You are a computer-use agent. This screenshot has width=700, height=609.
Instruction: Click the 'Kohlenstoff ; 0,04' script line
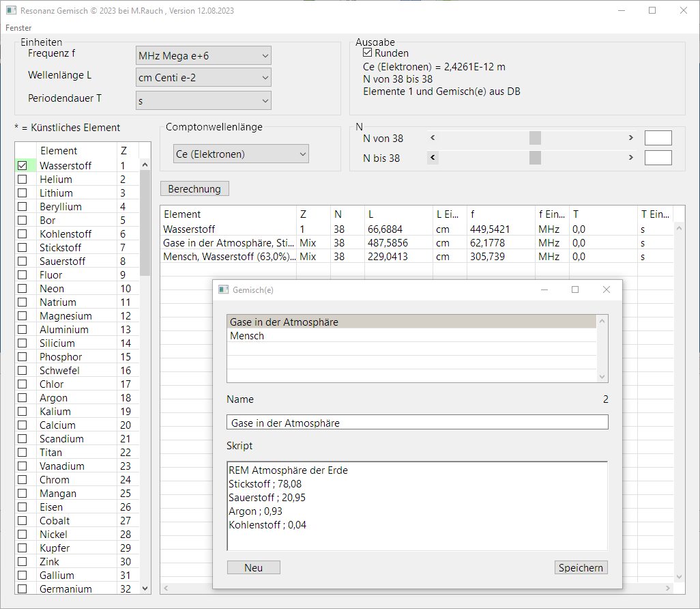coord(267,525)
